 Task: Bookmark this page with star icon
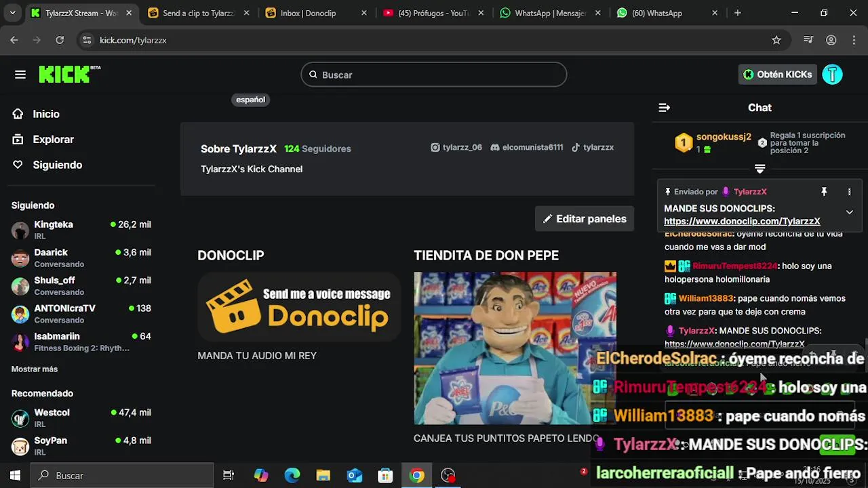click(x=776, y=40)
